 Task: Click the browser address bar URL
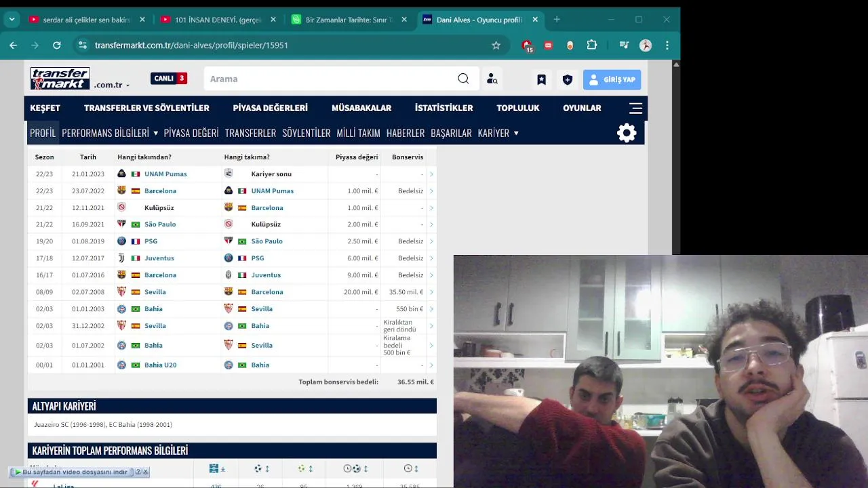coord(191,45)
